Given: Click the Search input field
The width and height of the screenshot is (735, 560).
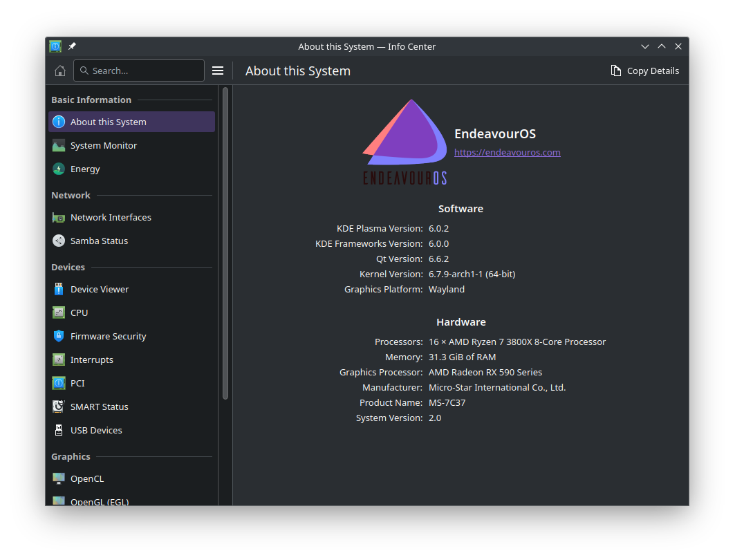Looking at the screenshot, I should click(138, 71).
